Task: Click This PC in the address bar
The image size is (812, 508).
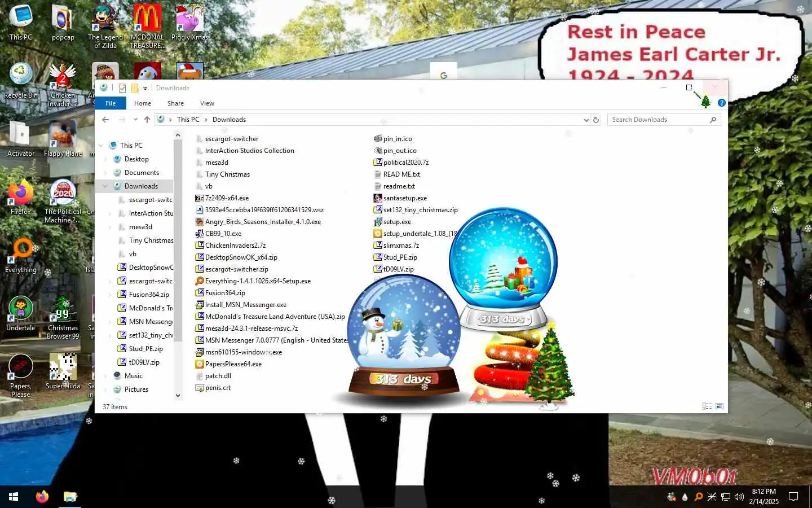Action: coord(188,120)
